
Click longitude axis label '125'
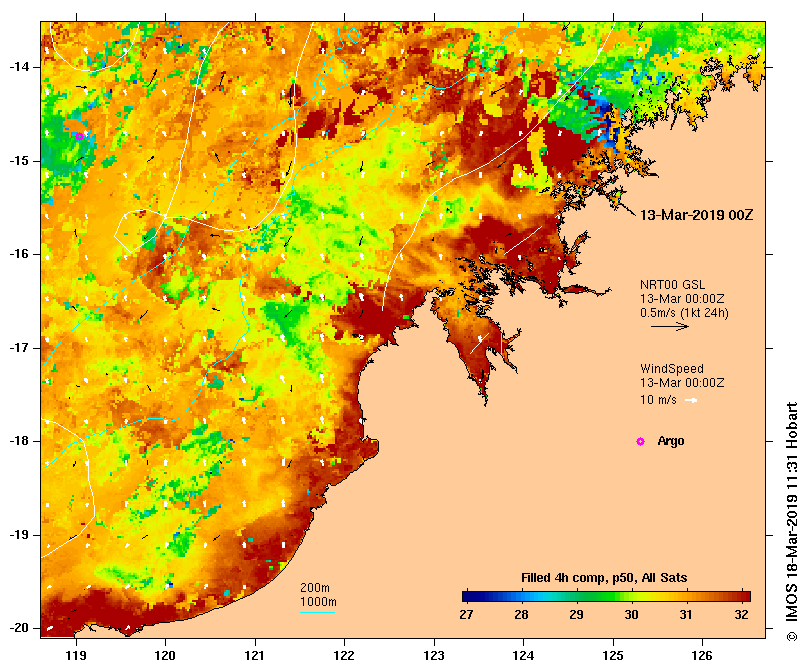pyautogui.click(x=613, y=655)
